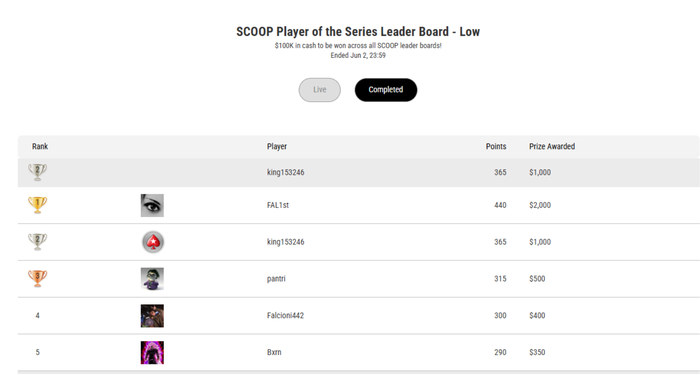Click the Prize Awarded column header
700x374 pixels.
(x=552, y=146)
